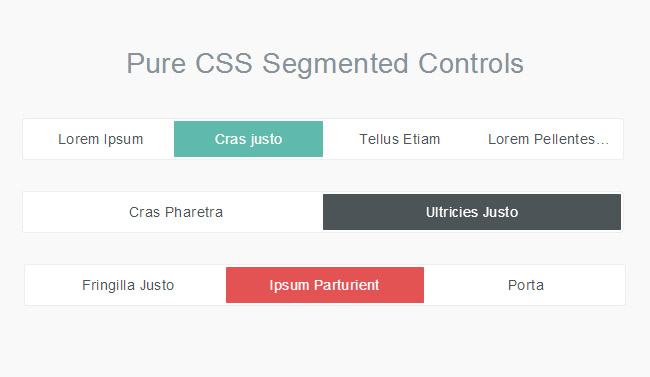Switch to the Porta segment
The image size is (650, 377).
525,285
